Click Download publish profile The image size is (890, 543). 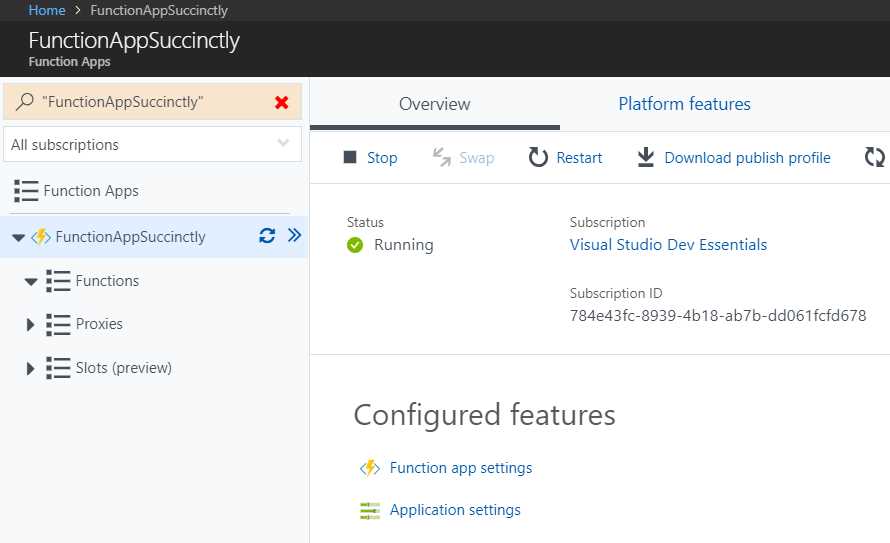point(748,157)
